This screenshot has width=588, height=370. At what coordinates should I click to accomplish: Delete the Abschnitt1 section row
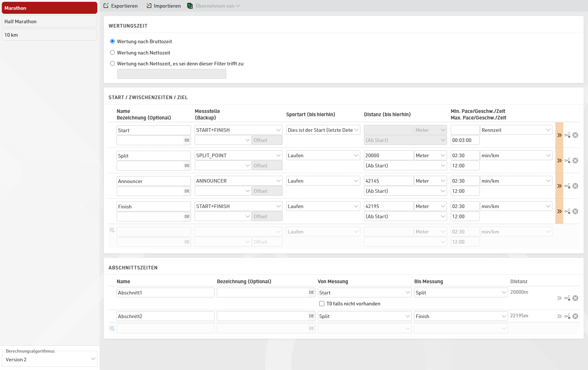575,298
